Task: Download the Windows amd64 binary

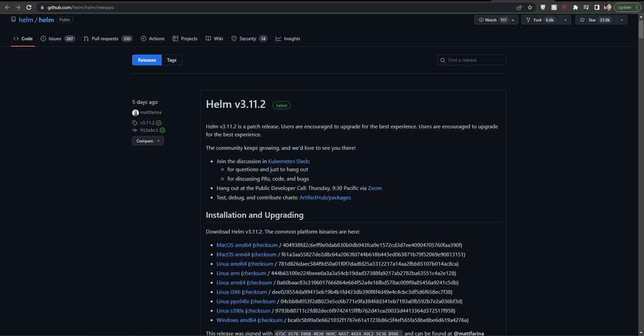Action: click(236, 320)
